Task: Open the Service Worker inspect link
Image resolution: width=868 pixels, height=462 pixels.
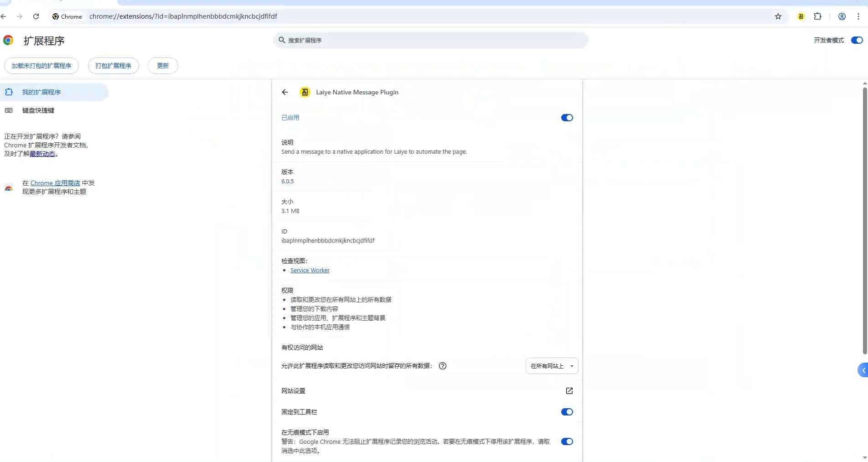Action: [310, 270]
